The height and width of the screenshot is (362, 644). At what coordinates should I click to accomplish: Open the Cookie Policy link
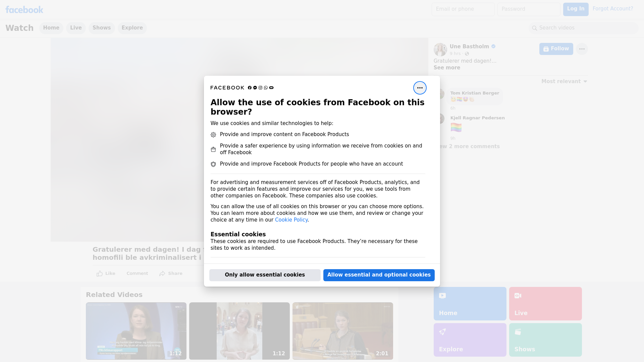click(291, 220)
